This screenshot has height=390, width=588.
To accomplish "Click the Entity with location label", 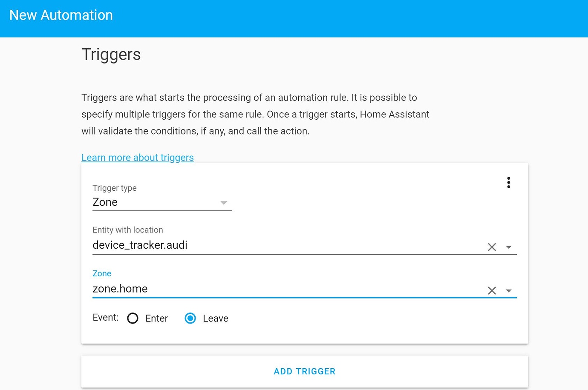I will pos(127,230).
